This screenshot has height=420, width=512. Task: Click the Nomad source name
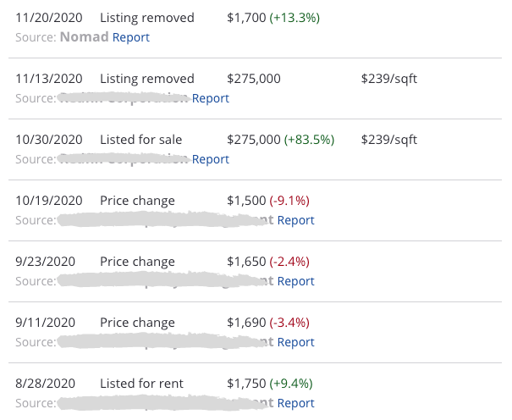click(84, 37)
